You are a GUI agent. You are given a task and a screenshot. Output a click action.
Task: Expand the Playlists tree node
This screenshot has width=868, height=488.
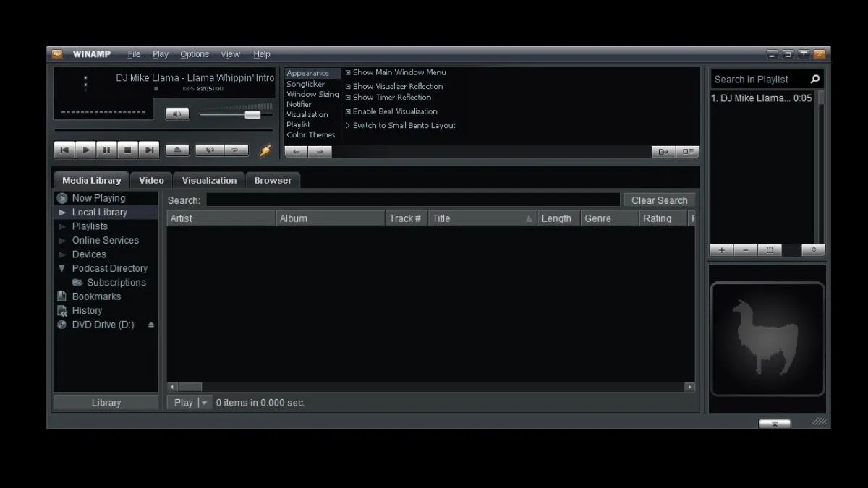pyautogui.click(x=62, y=226)
